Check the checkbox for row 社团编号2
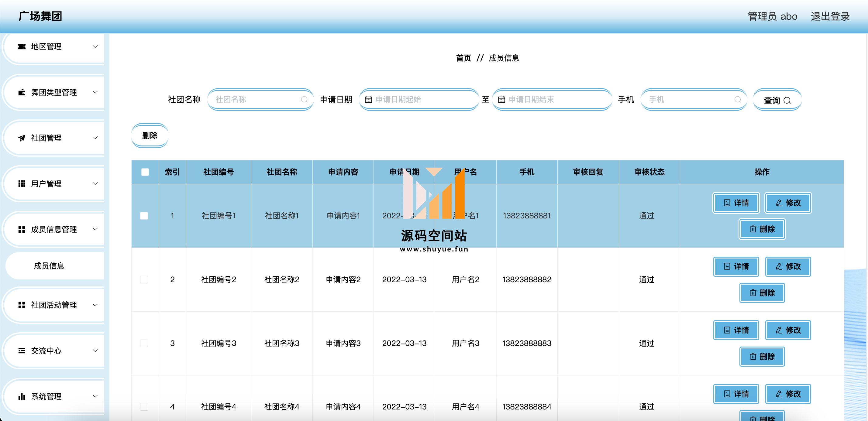The height and width of the screenshot is (421, 868). click(x=144, y=279)
